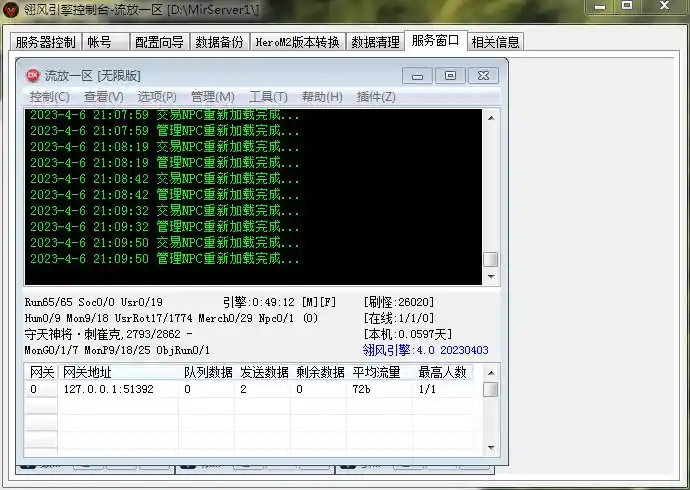Click the 翎风引擎控制台 app icon in title bar

click(11, 9)
